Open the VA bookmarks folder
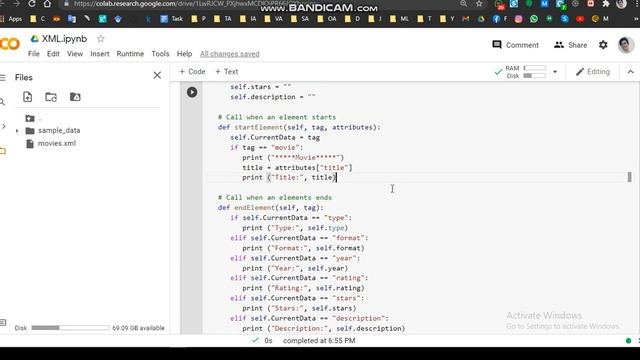The image size is (640, 360). (274, 19)
